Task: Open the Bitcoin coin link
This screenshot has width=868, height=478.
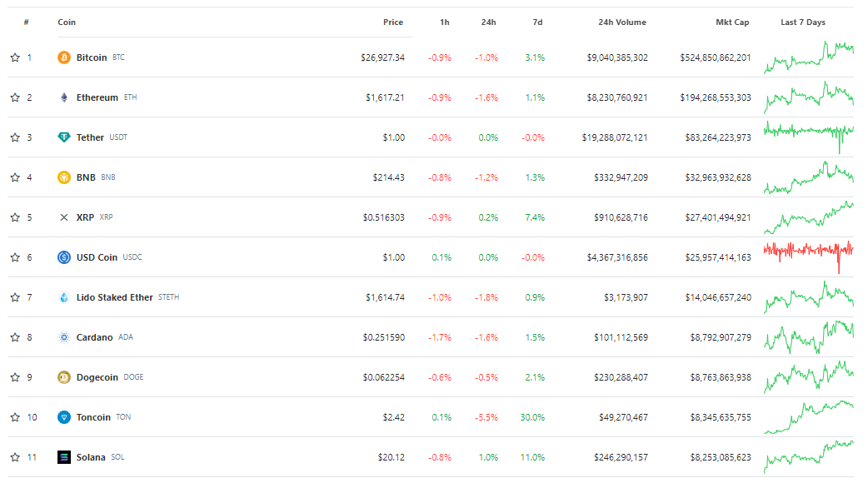Action: click(92, 57)
